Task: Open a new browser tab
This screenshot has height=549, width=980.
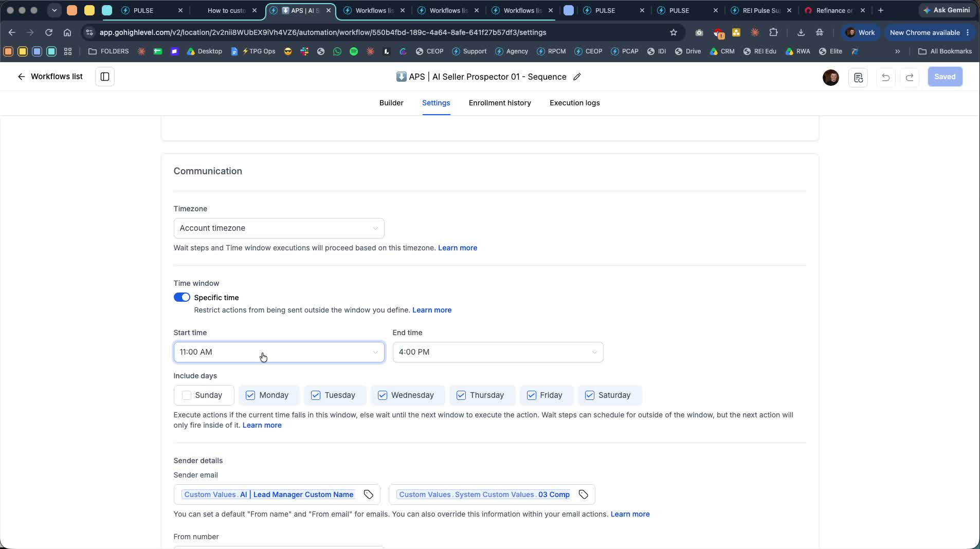Action: [881, 10]
